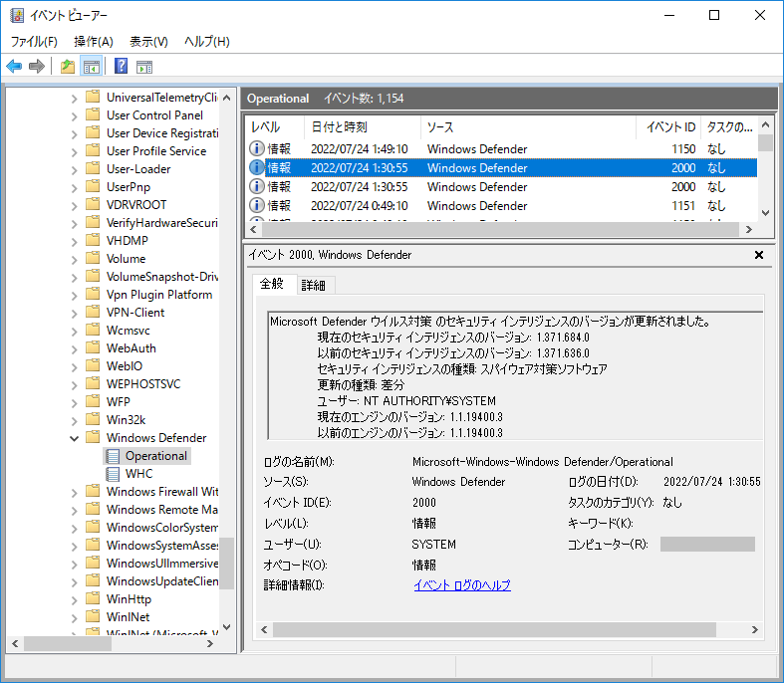Expand the User Control Panel node
This screenshot has height=683, width=784.
pos(74,115)
